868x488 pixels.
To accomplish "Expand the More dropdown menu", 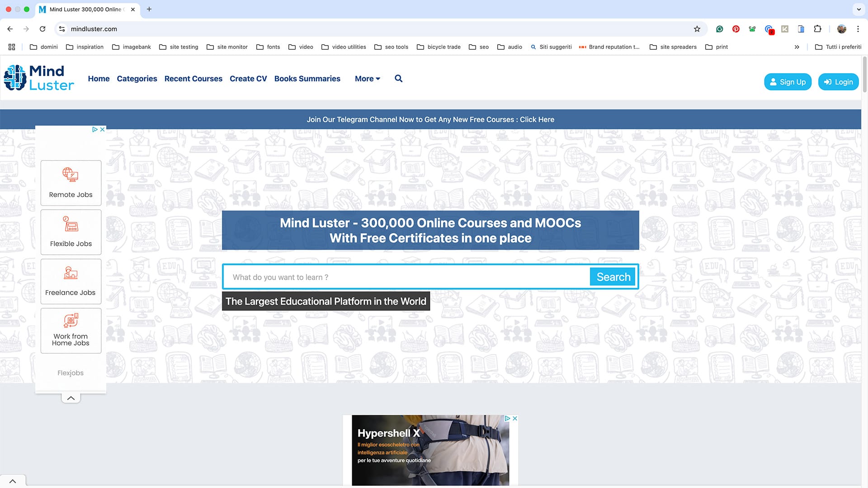I will point(367,79).
